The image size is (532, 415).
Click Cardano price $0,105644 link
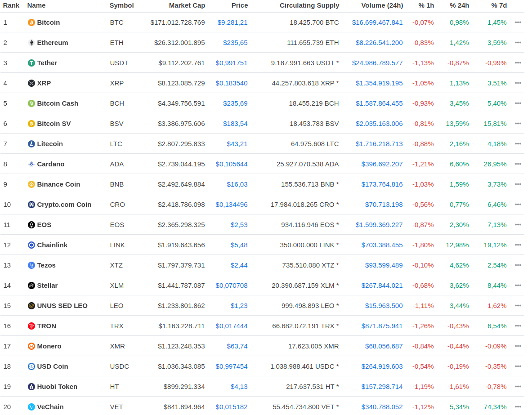tap(232, 164)
